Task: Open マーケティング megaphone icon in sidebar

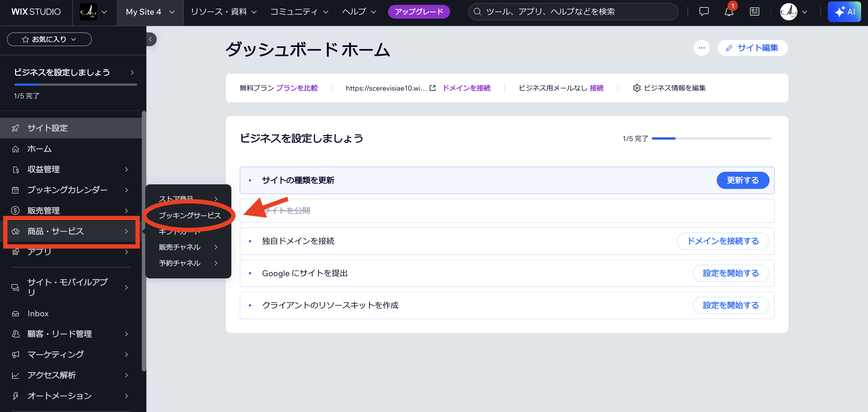Action: click(x=15, y=354)
